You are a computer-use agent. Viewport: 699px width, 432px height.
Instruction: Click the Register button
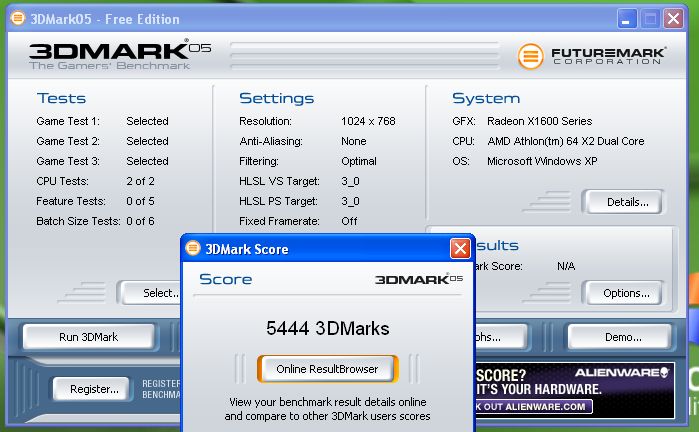(x=87, y=388)
